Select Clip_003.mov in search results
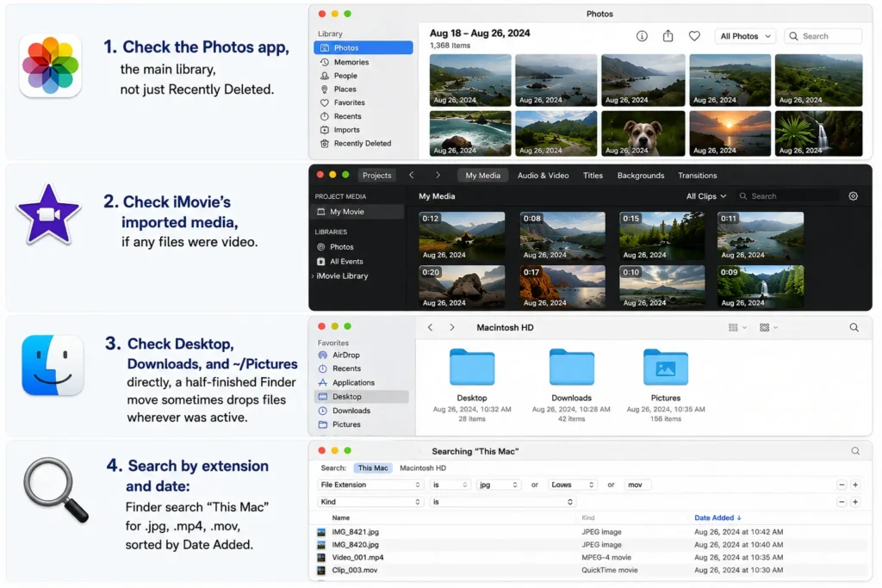Image resolution: width=882 pixels, height=588 pixels. click(591, 570)
